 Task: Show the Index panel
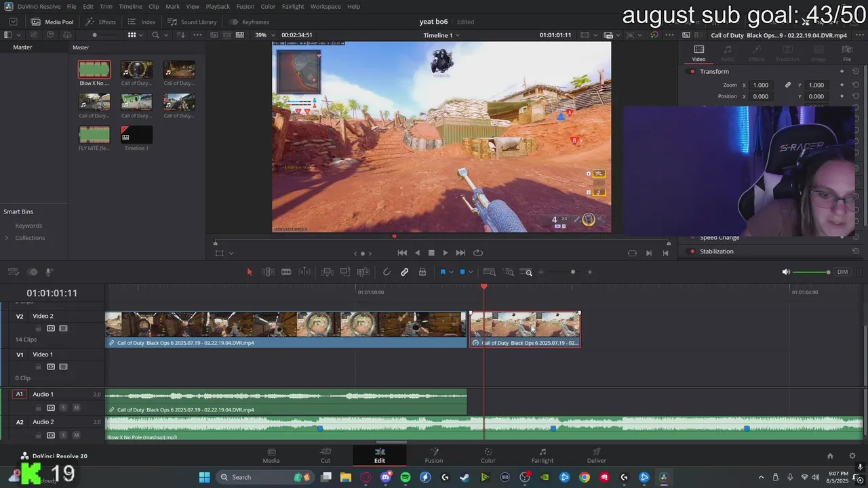(x=142, y=22)
